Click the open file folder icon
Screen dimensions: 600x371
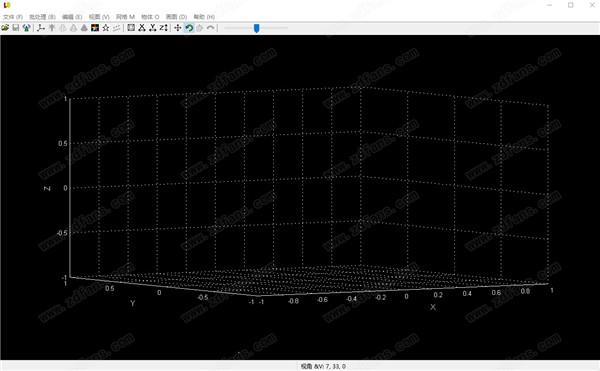tap(5, 28)
